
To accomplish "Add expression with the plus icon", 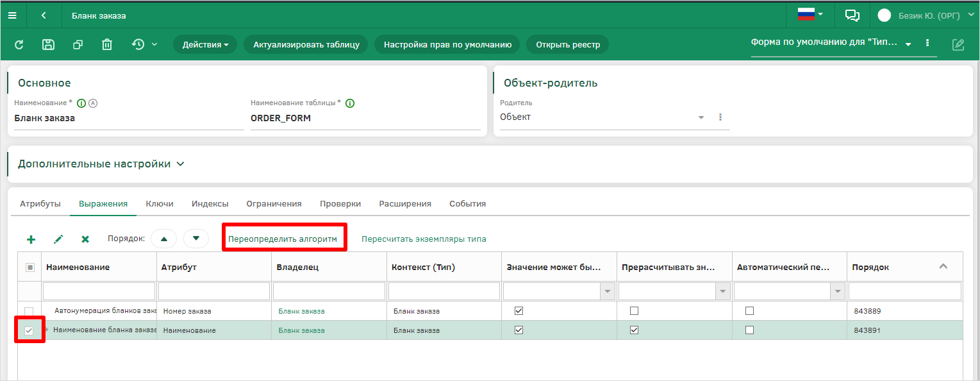I will tap(31, 239).
